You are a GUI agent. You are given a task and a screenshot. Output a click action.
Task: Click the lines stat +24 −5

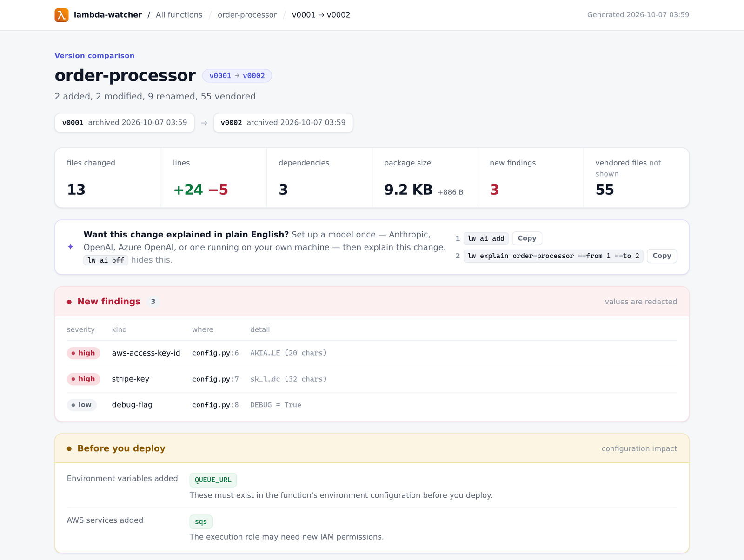(x=200, y=190)
